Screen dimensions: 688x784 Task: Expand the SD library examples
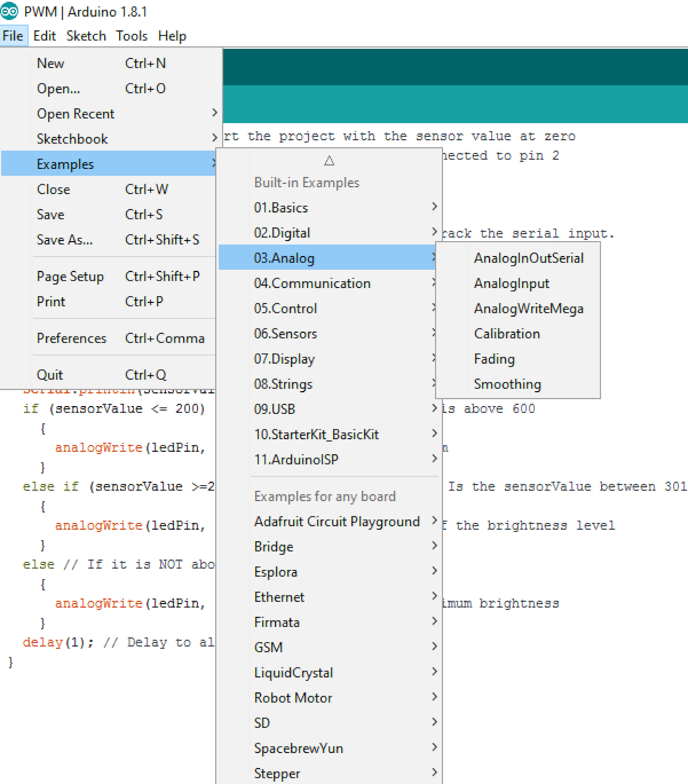click(329, 723)
